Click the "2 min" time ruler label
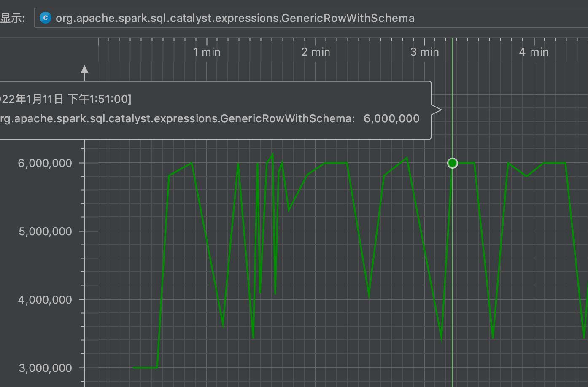The image size is (588, 387). (316, 52)
